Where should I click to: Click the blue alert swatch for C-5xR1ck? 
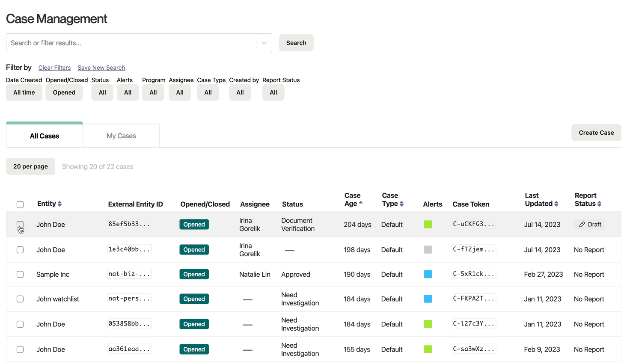428,274
